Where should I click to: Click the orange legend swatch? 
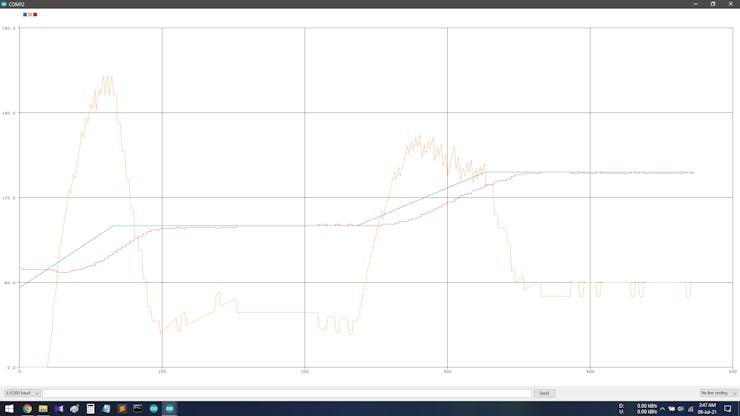pos(30,15)
